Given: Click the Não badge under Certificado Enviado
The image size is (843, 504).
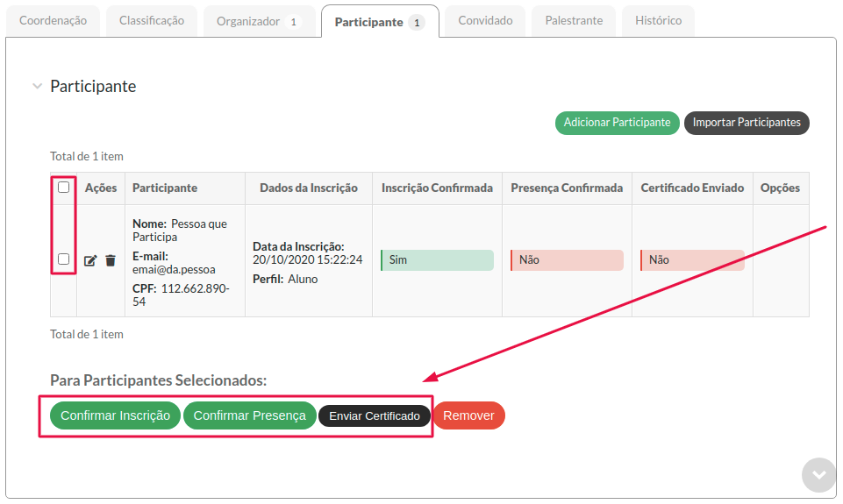Looking at the screenshot, I should click(x=692, y=260).
